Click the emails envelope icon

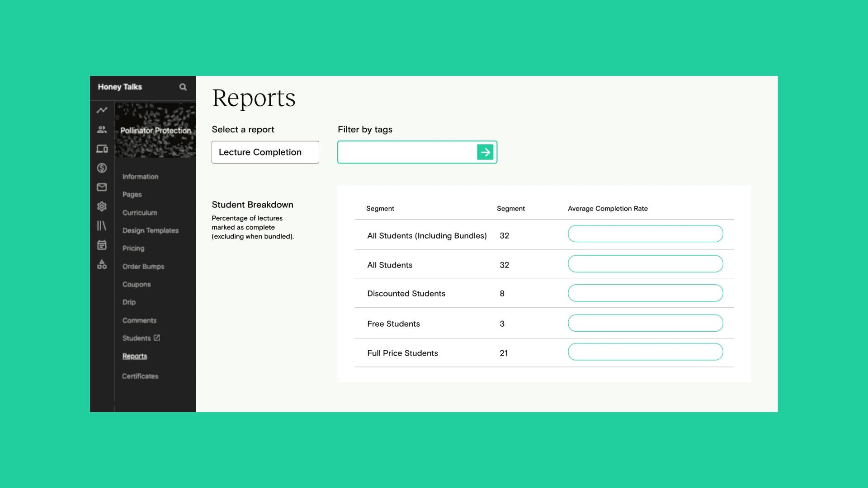(102, 187)
